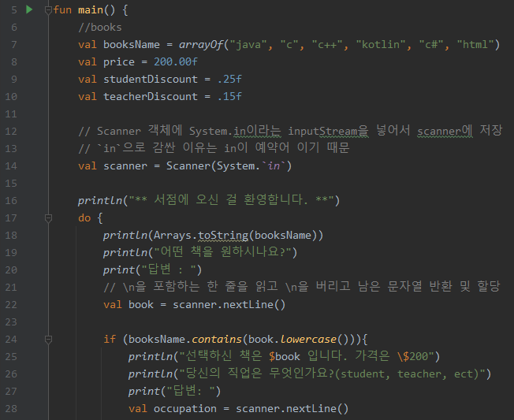This screenshot has height=420, width=514.
Task: Click the contains method call
Action: tap(216, 340)
